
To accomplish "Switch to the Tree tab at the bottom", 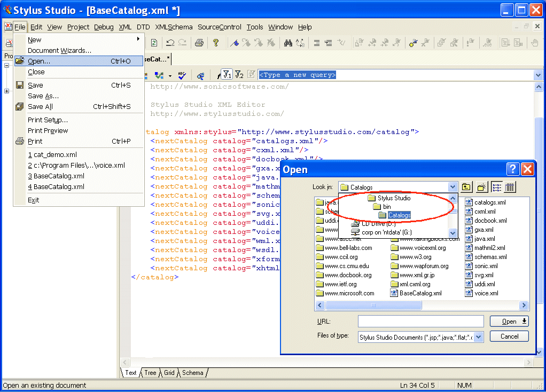I will pos(150,372).
